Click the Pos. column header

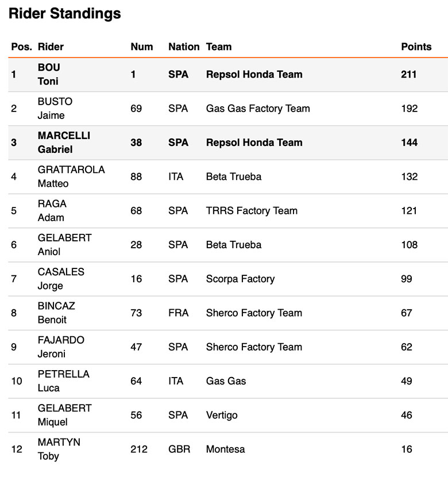[x=21, y=47]
